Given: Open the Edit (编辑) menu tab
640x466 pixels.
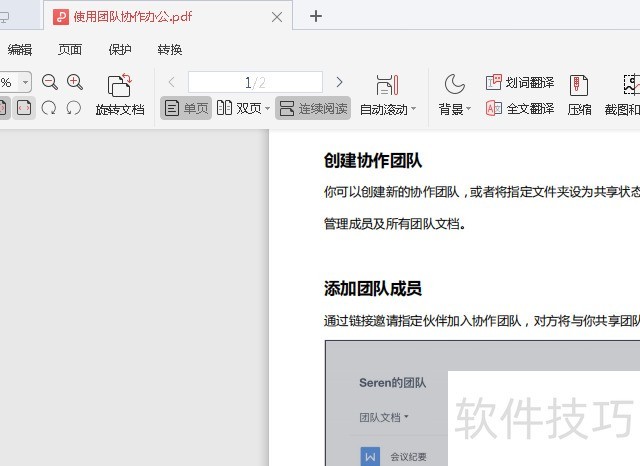Looking at the screenshot, I should click(x=20, y=50).
